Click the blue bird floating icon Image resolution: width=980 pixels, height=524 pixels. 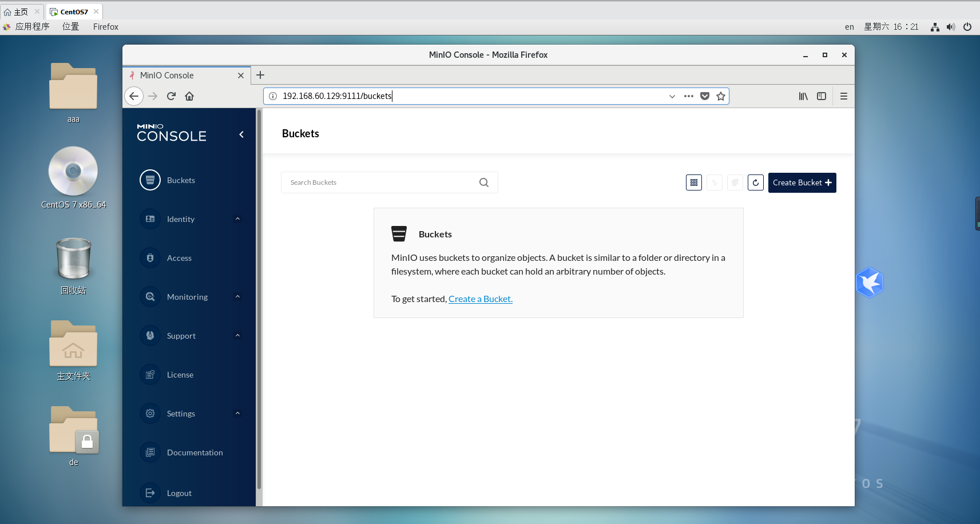click(870, 283)
